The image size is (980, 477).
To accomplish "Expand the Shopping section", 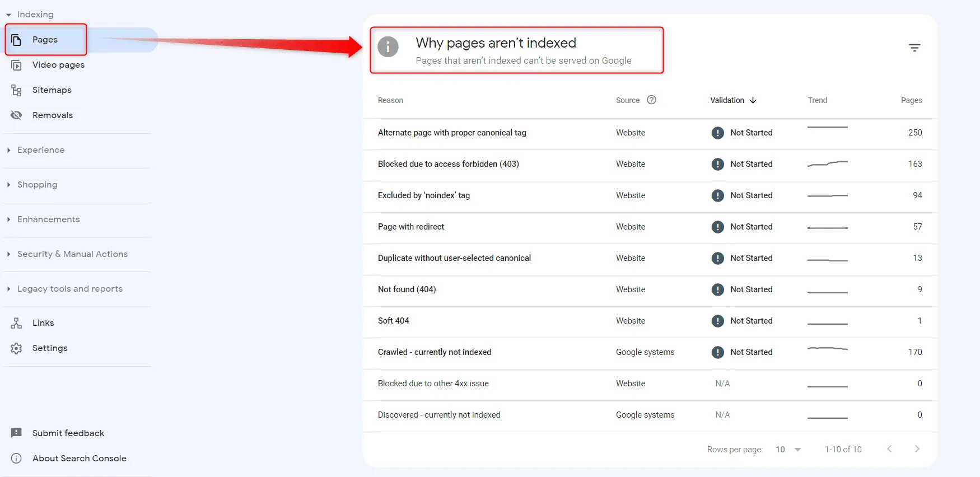I will tap(37, 185).
